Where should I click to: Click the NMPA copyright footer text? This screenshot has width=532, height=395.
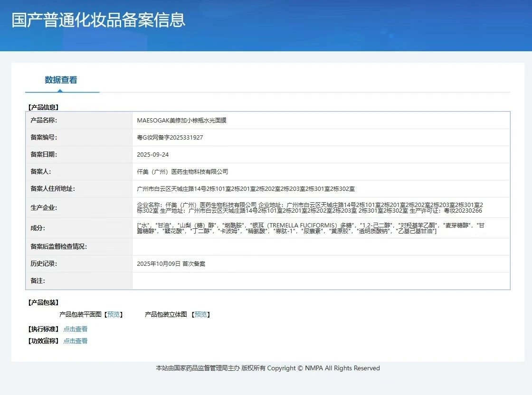[268, 368]
